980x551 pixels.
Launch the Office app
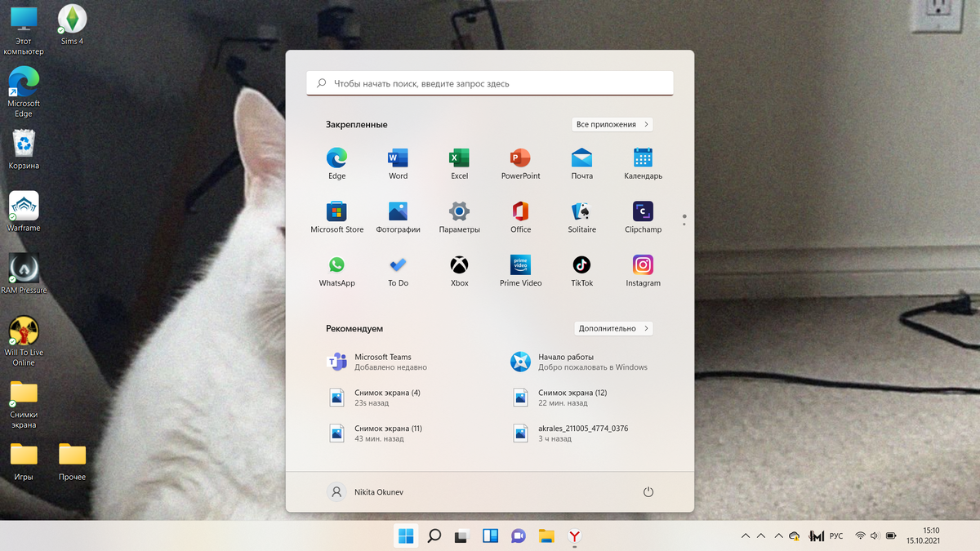tap(520, 217)
